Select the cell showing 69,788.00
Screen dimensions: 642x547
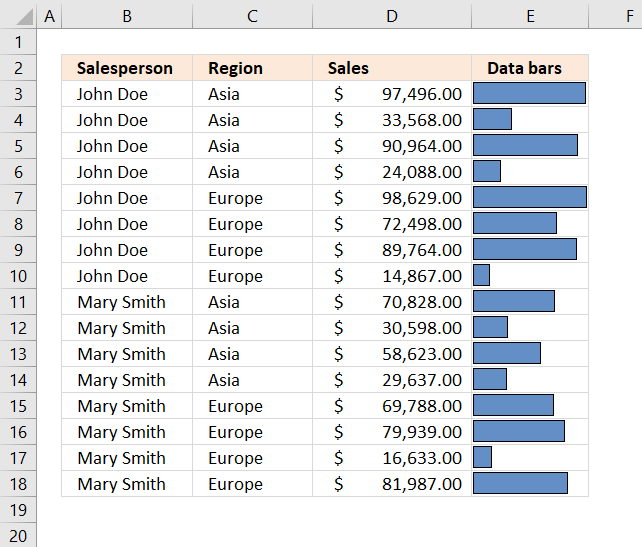coord(392,406)
